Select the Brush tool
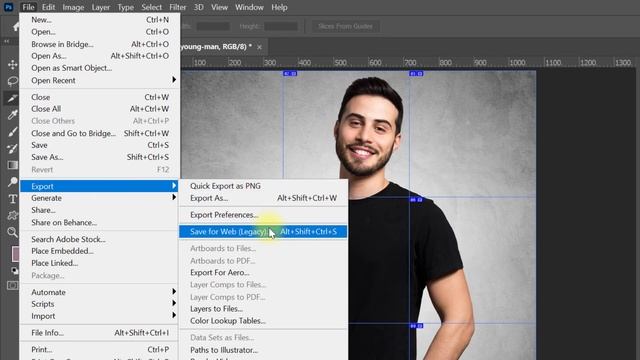Viewport: 640px width, 360px height. point(13,132)
